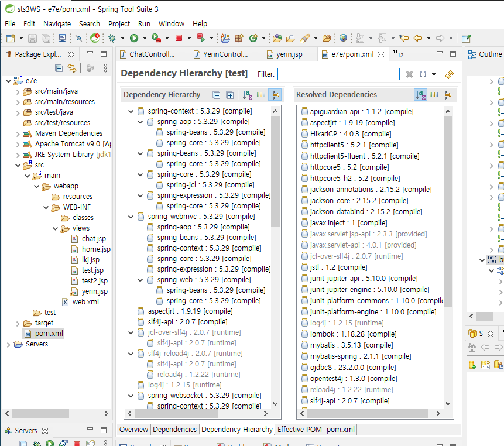Click the Open Task folder icon
This screenshot has width=504, height=446.
290,38
